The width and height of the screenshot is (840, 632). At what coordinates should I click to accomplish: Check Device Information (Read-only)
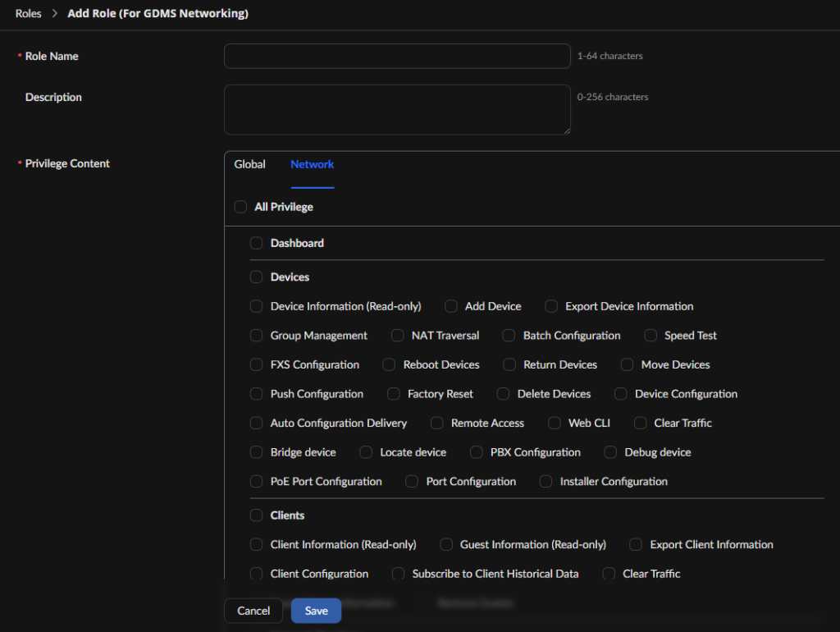pos(257,306)
